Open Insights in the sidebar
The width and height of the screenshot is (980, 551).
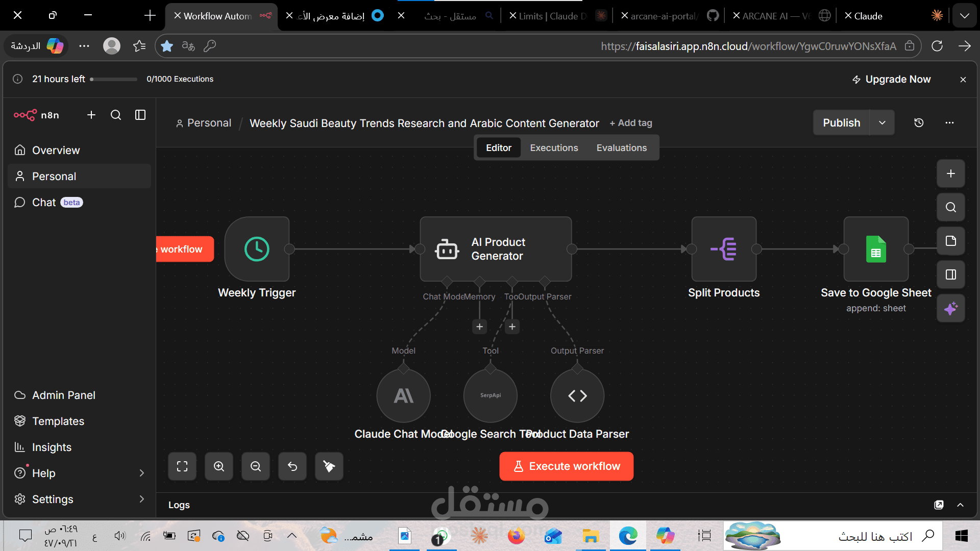pos(79,447)
